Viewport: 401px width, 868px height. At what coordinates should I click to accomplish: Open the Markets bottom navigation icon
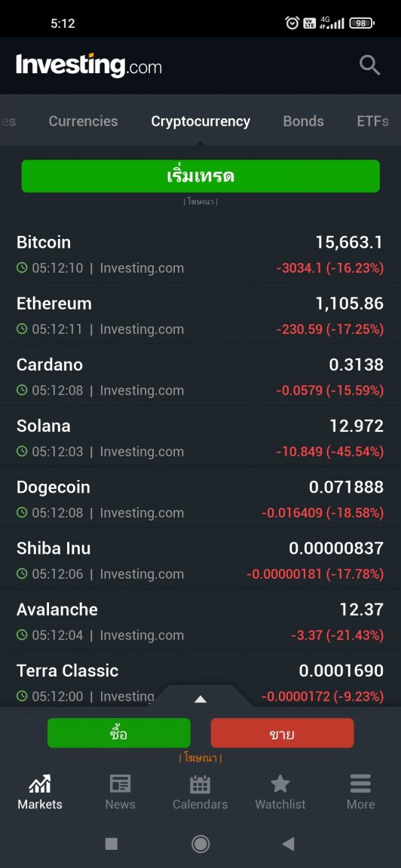(x=40, y=784)
